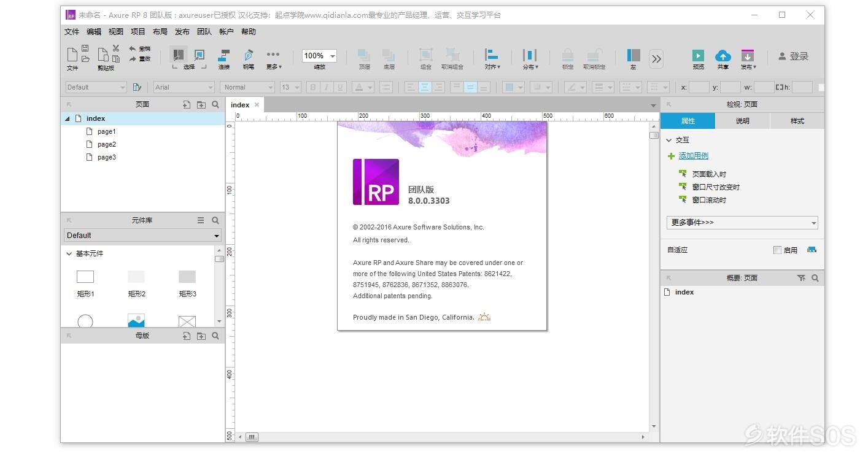Click the w width input field
Screen dimensions: 868x454
coord(764,87)
